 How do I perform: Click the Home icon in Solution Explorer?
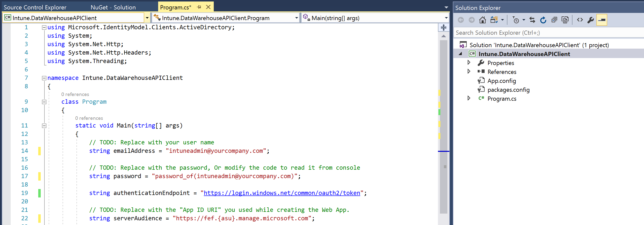coord(482,20)
